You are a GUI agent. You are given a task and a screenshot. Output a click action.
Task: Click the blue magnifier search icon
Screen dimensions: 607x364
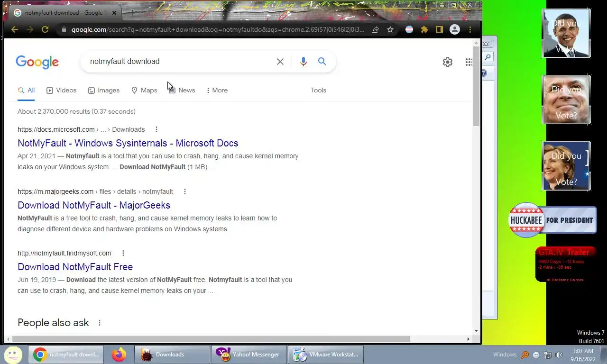tap(322, 62)
